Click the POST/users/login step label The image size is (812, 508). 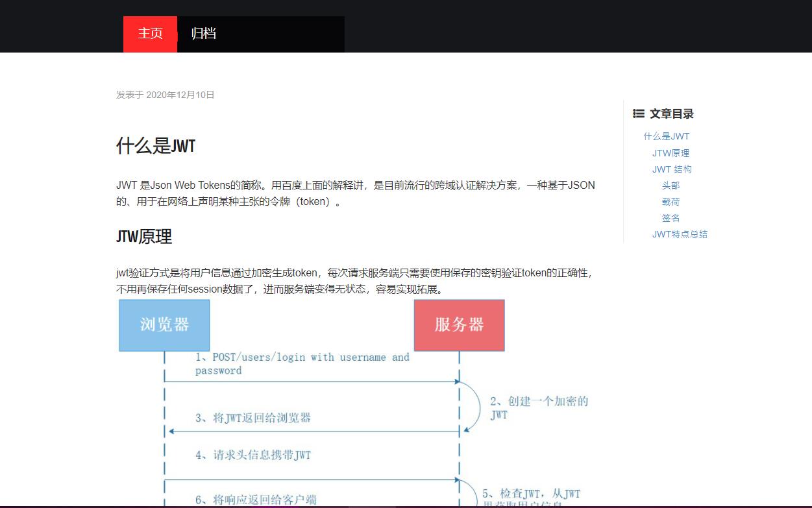point(302,363)
